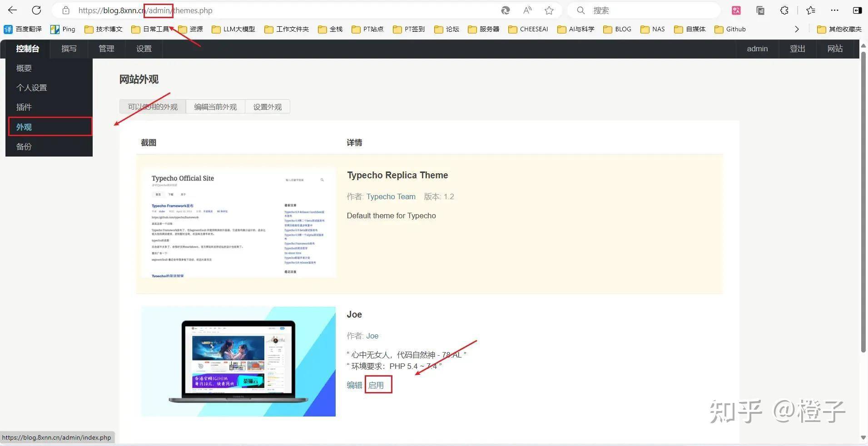Open the Joe author link
This screenshot has width=868, height=446.
coord(372,336)
